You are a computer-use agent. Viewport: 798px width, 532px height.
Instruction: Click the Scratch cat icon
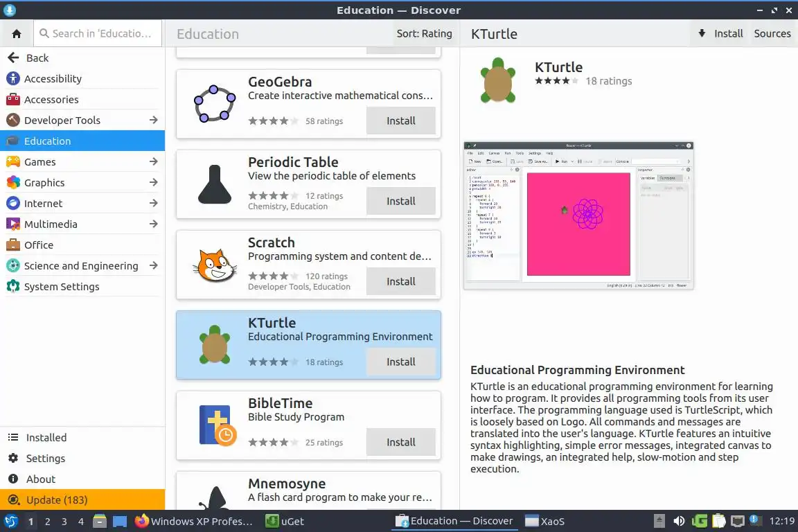[214, 265]
